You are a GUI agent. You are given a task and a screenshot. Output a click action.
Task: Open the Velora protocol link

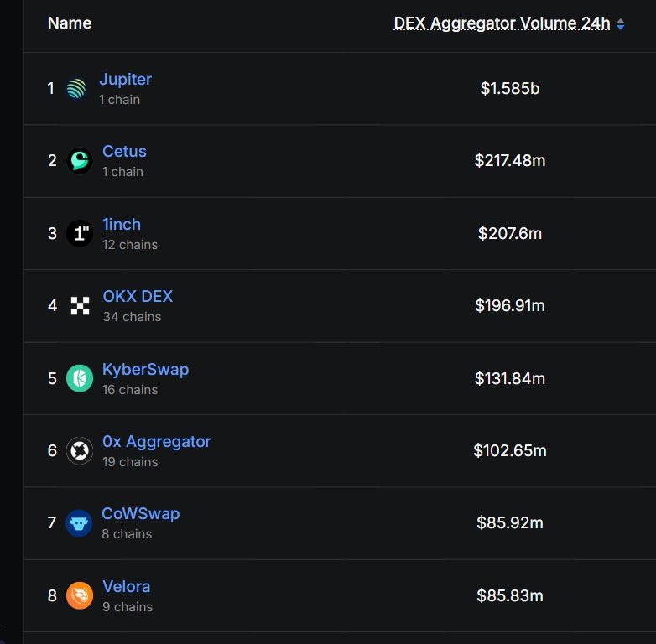pos(126,587)
